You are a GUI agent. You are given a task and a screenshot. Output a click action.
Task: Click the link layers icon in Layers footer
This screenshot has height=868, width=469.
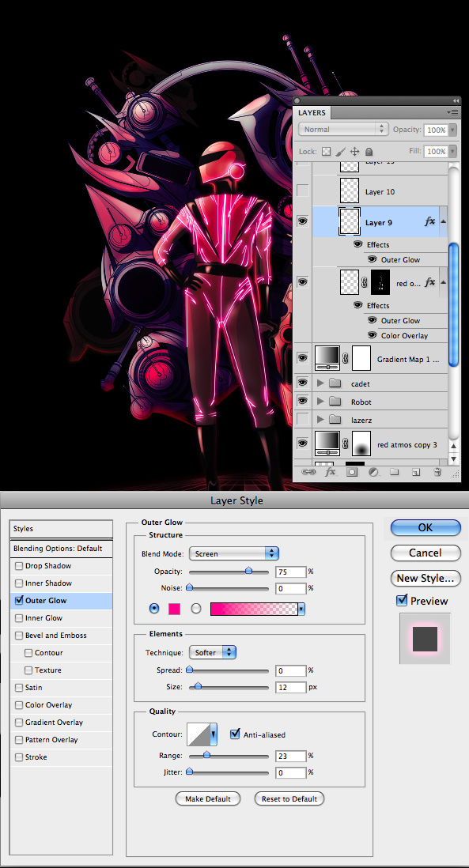pyautogui.click(x=308, y=472)
